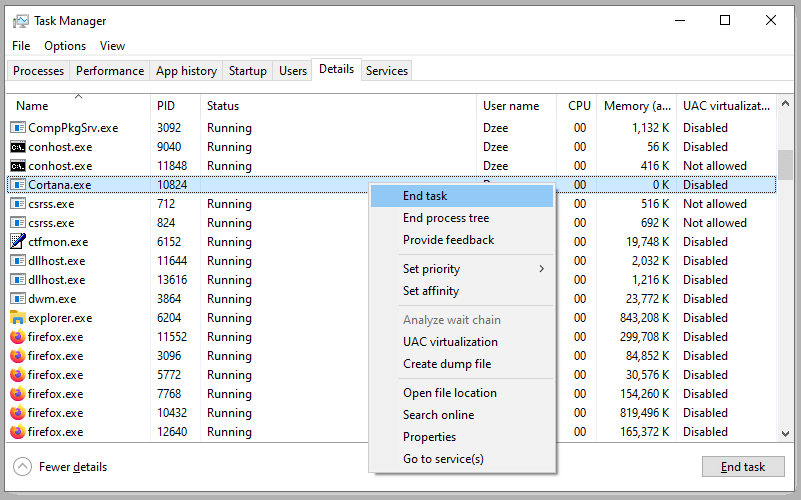The width and height of the screenshot is (801, 500).
Task: Click the ctfmon.exe pen icon
Action: 18,242
